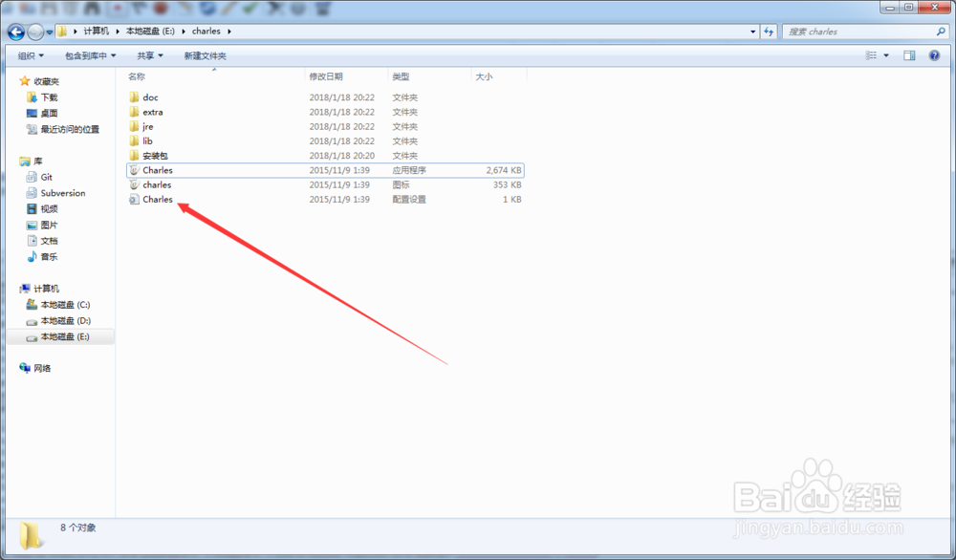The height and width of the screenshot is (560, 956).
Task: Select the charles 图标 file icon
Action: (134, 184)
